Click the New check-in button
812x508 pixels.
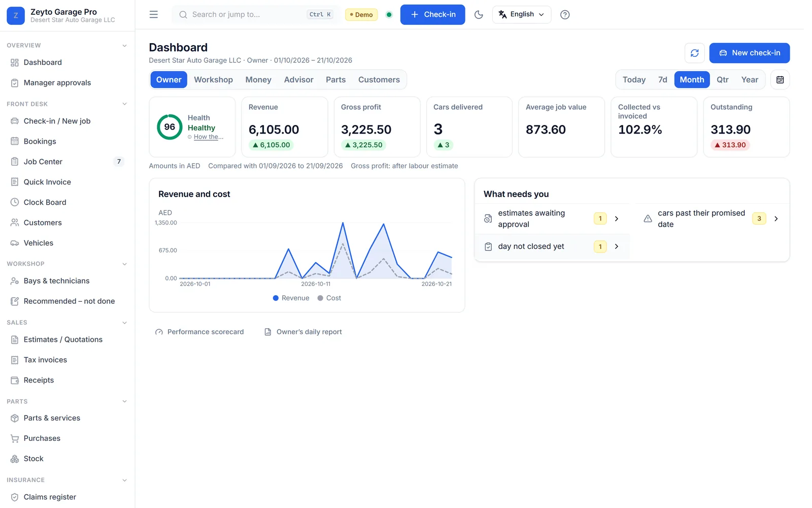(750, 53)
